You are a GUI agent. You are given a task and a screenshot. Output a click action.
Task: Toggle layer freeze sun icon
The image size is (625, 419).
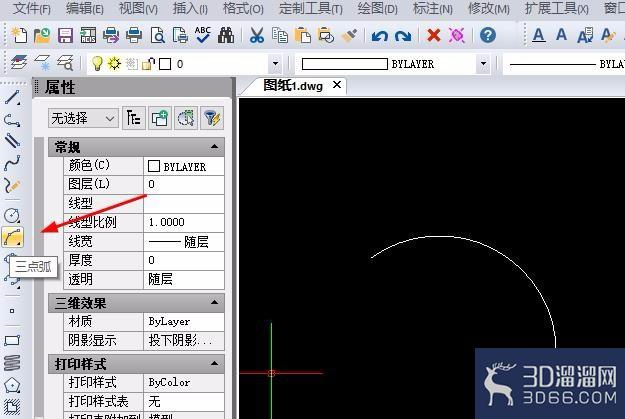(114, 63)
